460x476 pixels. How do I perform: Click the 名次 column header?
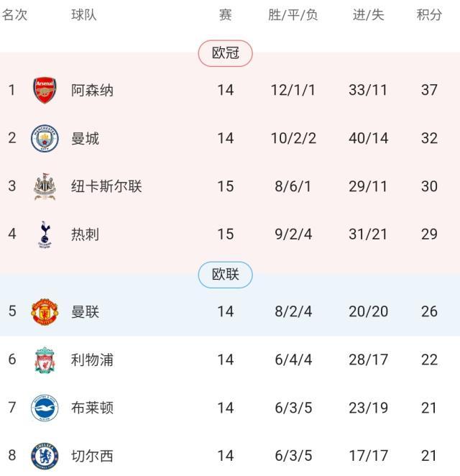14,15
